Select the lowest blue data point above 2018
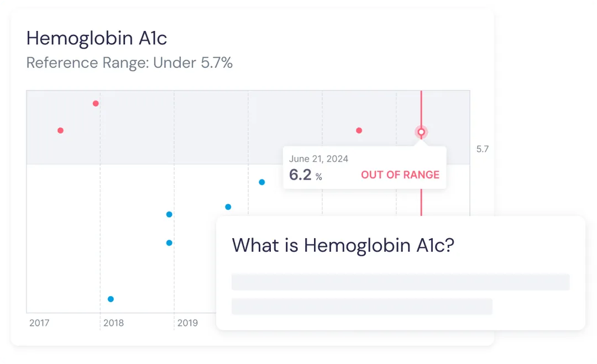The image size is (597, 364). click(111, 298)
